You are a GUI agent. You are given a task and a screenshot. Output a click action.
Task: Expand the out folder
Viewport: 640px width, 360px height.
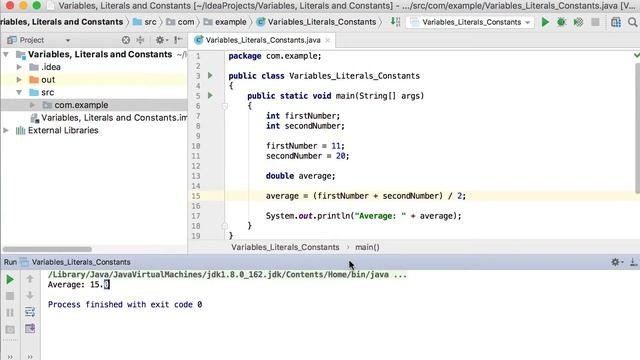click(19, 80)
